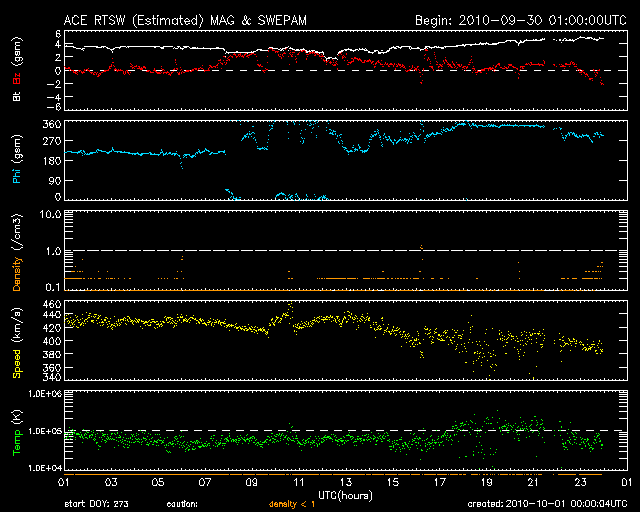The height and width of the screenshot is (512, 640).
Task: Click the '340' tick label on Speed axis
Action: (52, 377)
